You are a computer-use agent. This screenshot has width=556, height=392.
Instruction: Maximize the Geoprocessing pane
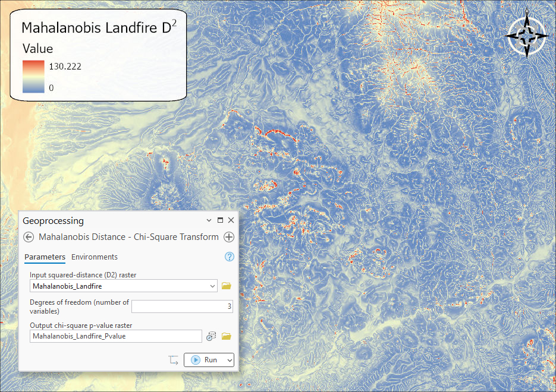pyautogui.click(x=220, y=220)
